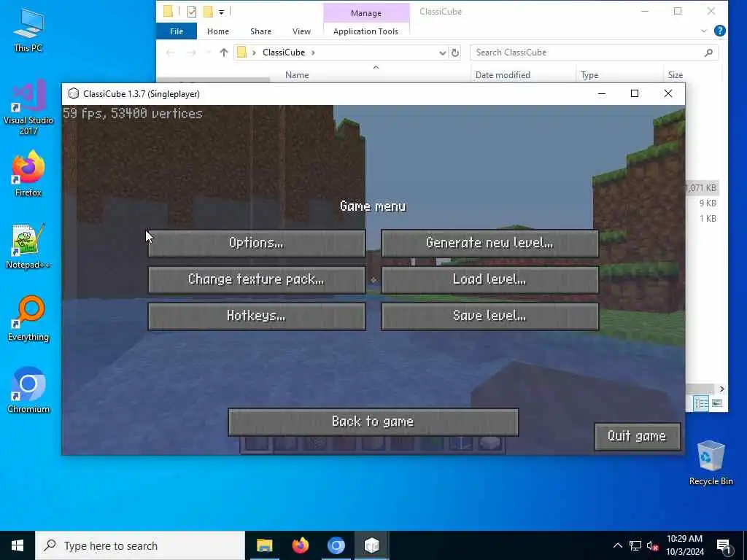Screen dimensions: 747x560
Task: Show hidden system tray icons
Action: (x=617, y=545)
